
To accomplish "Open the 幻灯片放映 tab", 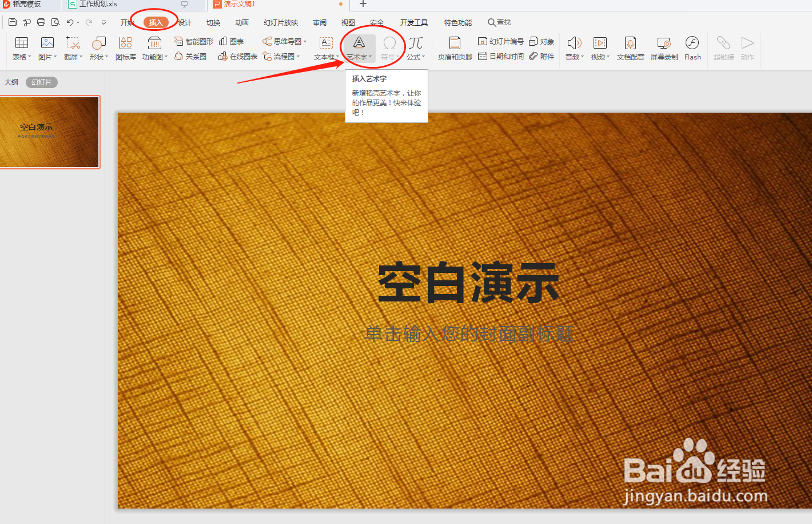I will coord(280,22).
